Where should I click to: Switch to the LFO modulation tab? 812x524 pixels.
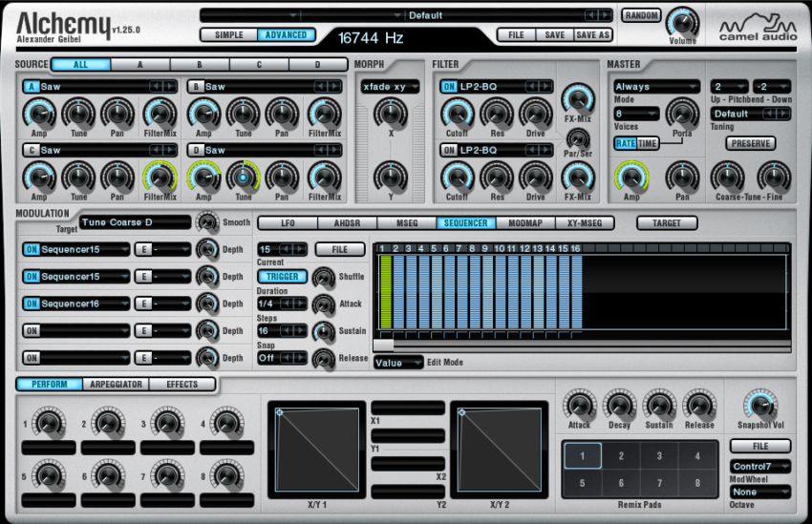tap(288, 223)
